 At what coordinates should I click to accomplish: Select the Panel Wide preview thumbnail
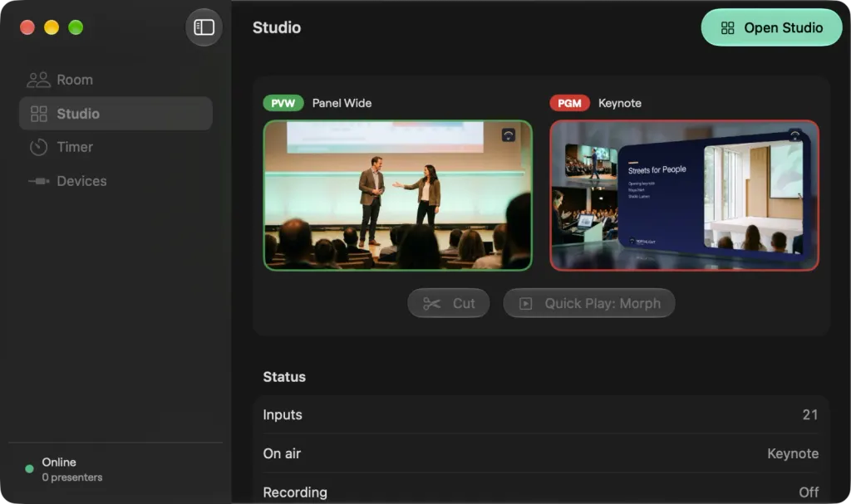click(x=397, y=195)
